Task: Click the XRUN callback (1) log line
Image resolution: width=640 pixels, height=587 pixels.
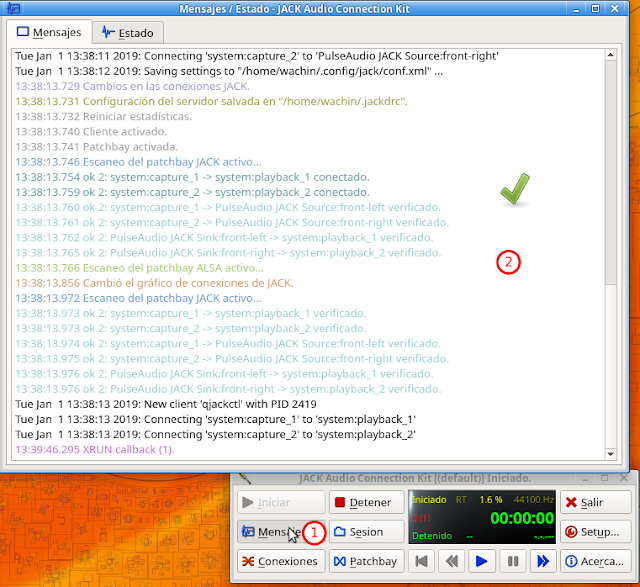Action: pyautogui.click(x=95, y=449)
